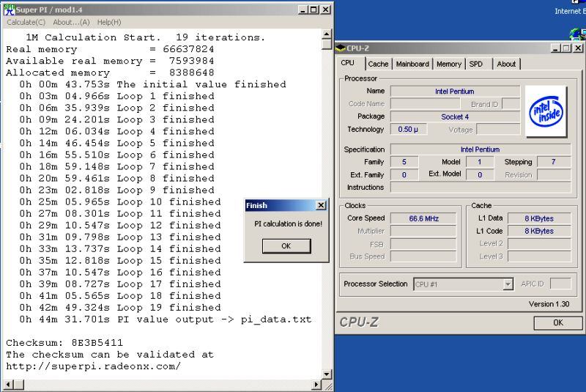The width and height of the screenshot is (586, 392).
Task: Switch to the Cache tab in CPU-Z
Action: coord(378,64)
